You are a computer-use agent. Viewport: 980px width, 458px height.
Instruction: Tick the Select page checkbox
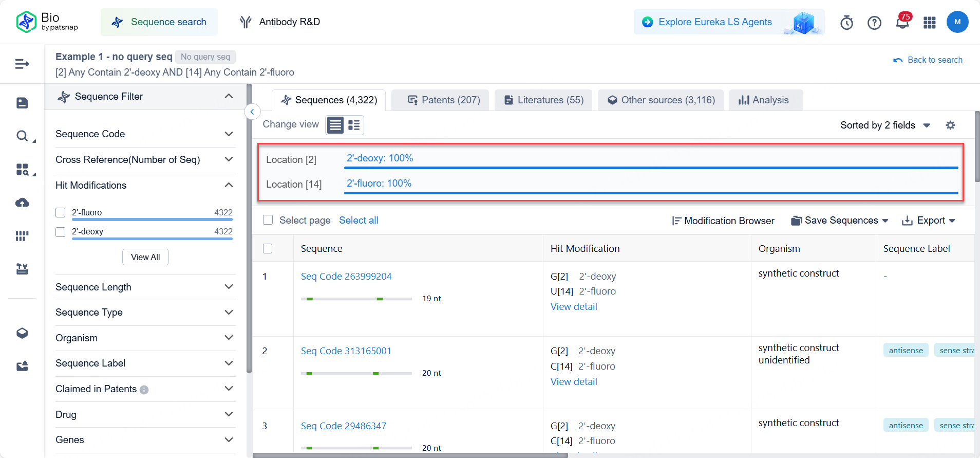tap(268, 220)
